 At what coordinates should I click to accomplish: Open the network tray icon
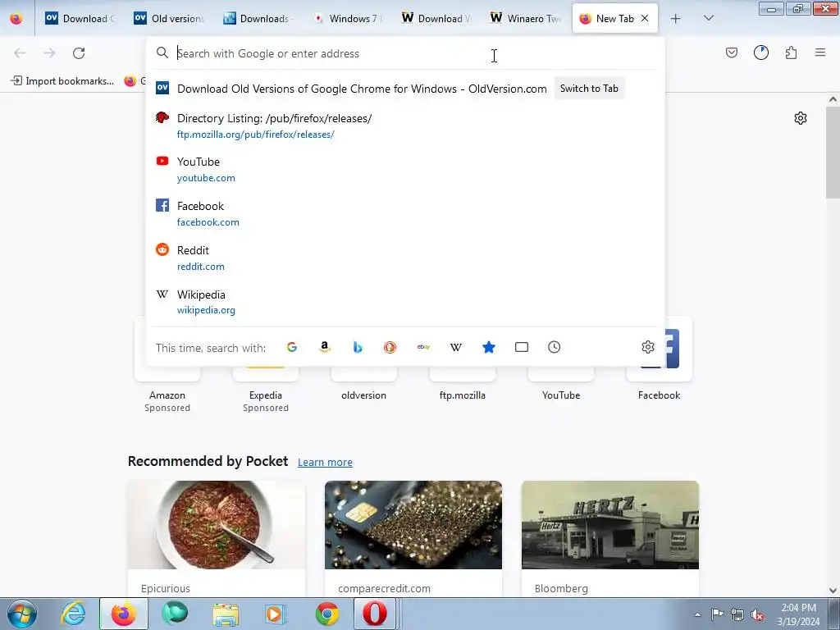pos(737,614)
